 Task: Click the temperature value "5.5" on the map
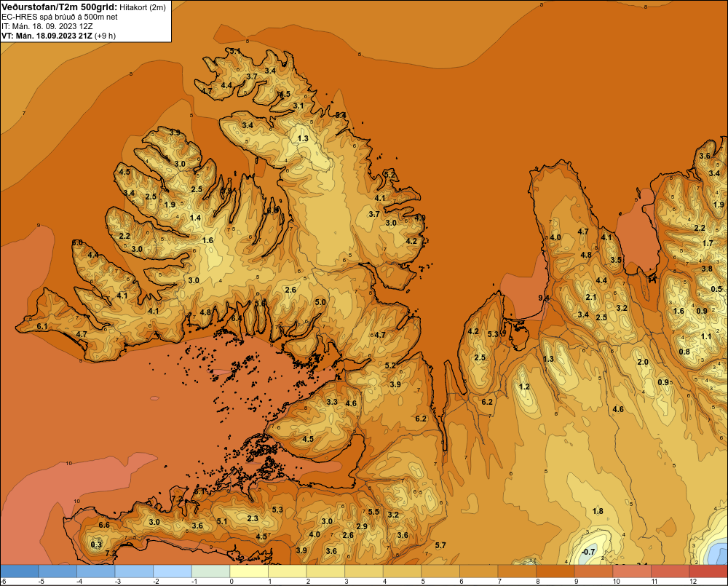[x=373, y=512]
